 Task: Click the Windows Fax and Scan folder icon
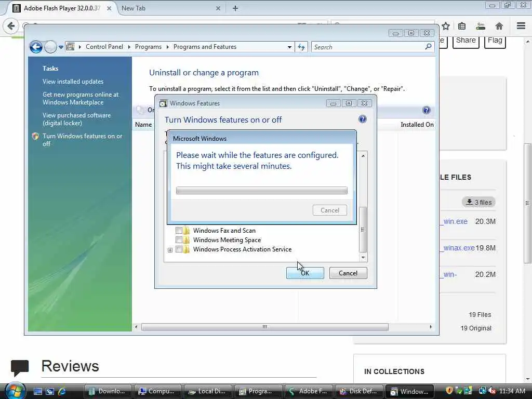[x=187, y=231]
